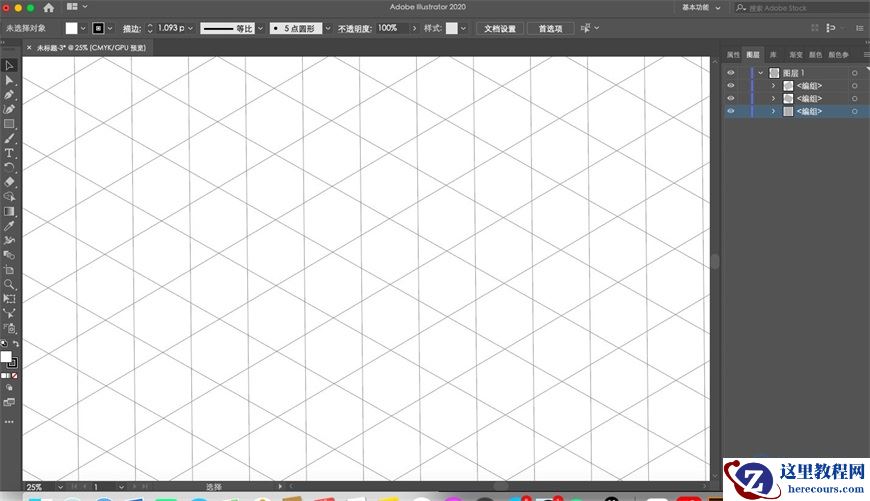Select the Free Transform tool
This screenshot has height=501, width=870.
coord(9,298)
